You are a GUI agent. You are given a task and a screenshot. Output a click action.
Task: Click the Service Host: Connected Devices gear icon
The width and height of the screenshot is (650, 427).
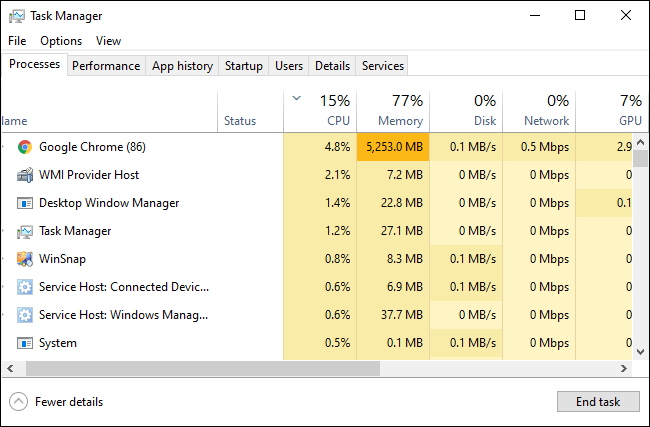tap(25, 287)
